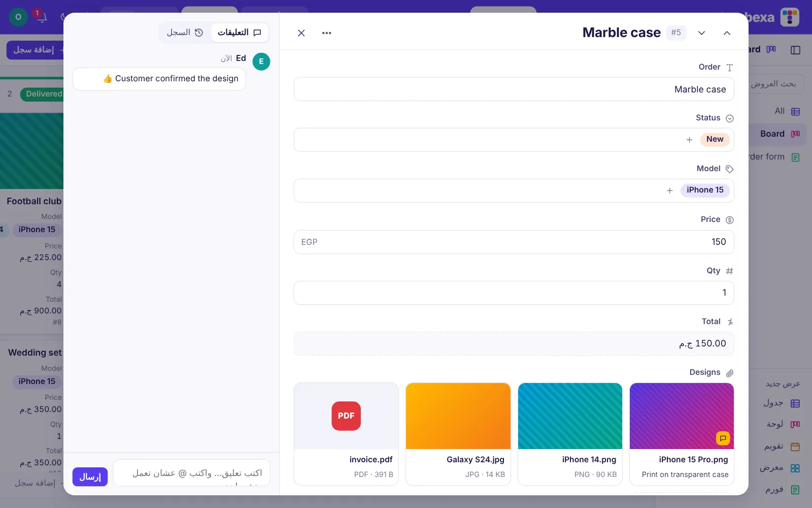Add a تقويم calendar view
This screenshot has height=508, width=812.
pos(782,447)
